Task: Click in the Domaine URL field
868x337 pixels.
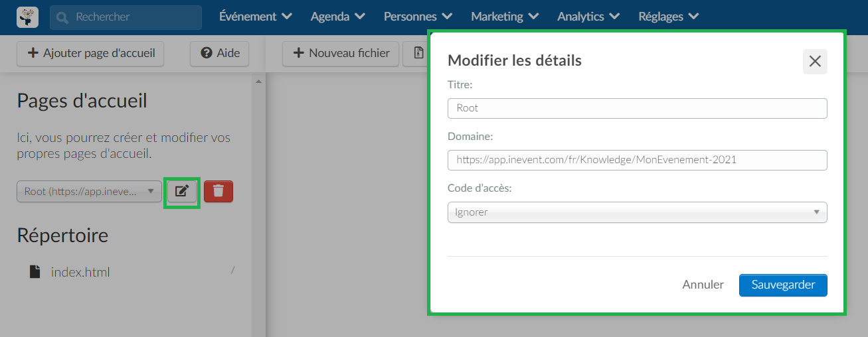Action: coord(638,160)
